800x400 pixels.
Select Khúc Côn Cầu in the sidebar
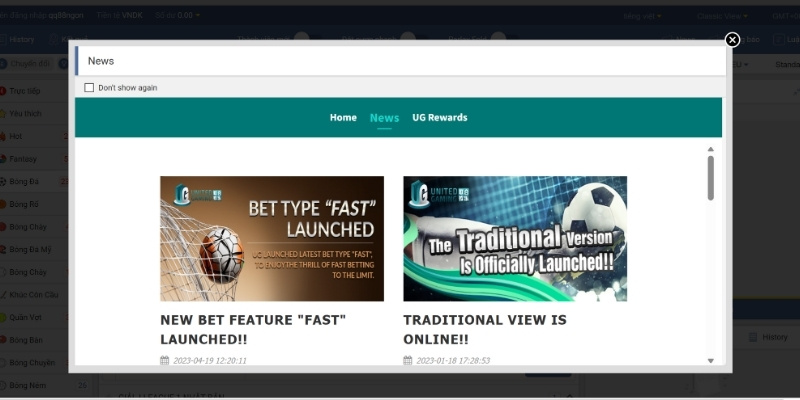pos(34,294)
